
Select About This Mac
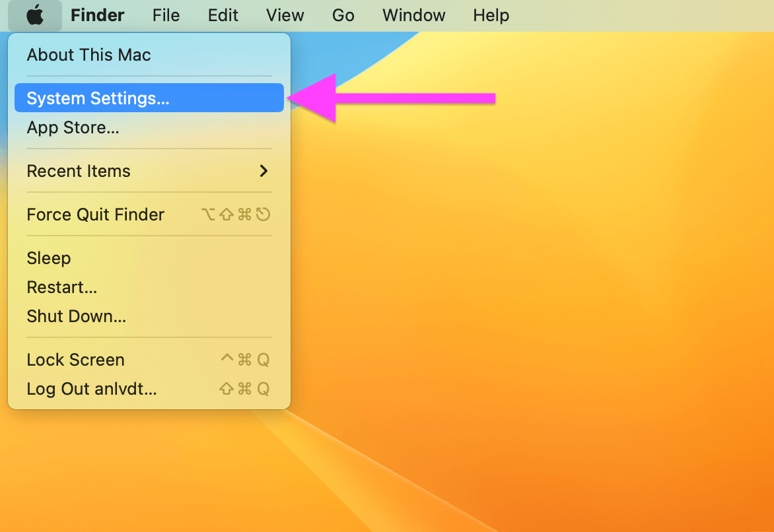(x=88, y=55)
